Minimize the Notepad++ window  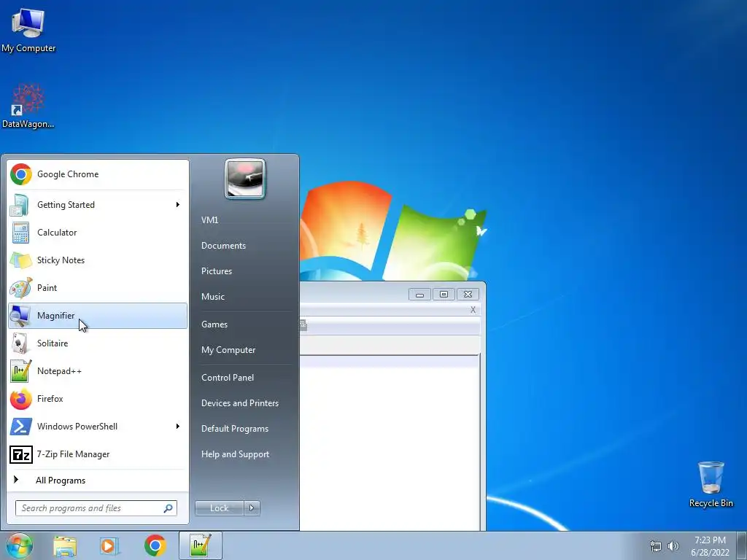point(419,295)
